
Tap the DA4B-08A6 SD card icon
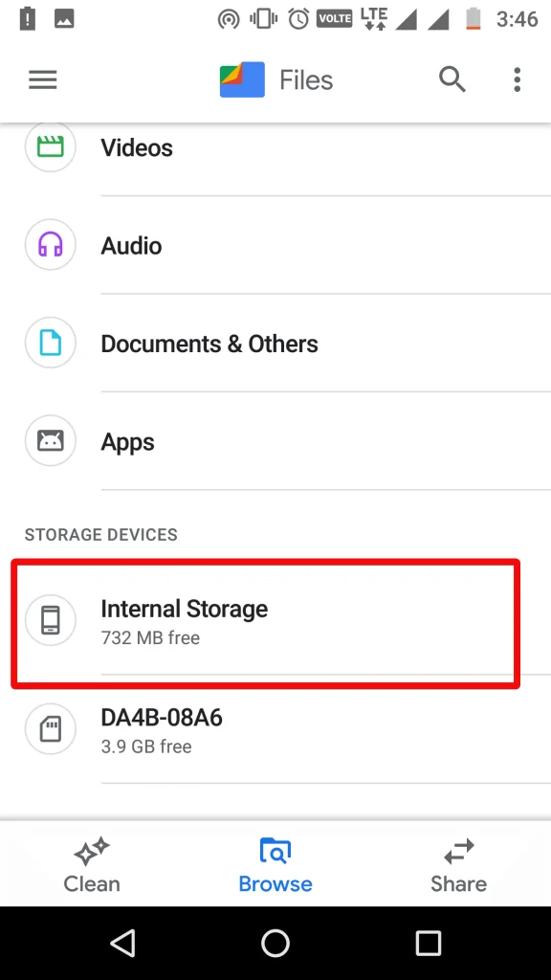click(x=50, y=729)
